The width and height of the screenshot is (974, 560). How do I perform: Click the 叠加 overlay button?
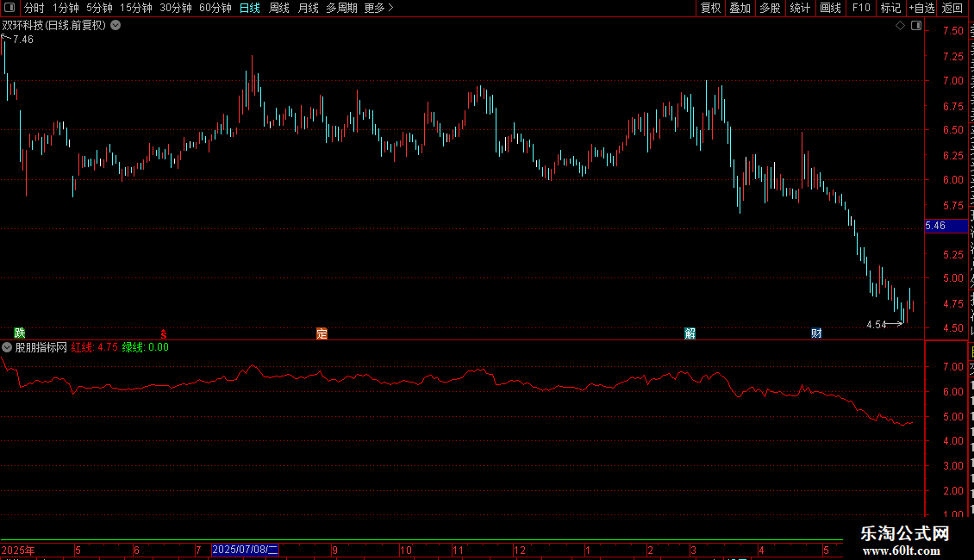coord(740,8)
